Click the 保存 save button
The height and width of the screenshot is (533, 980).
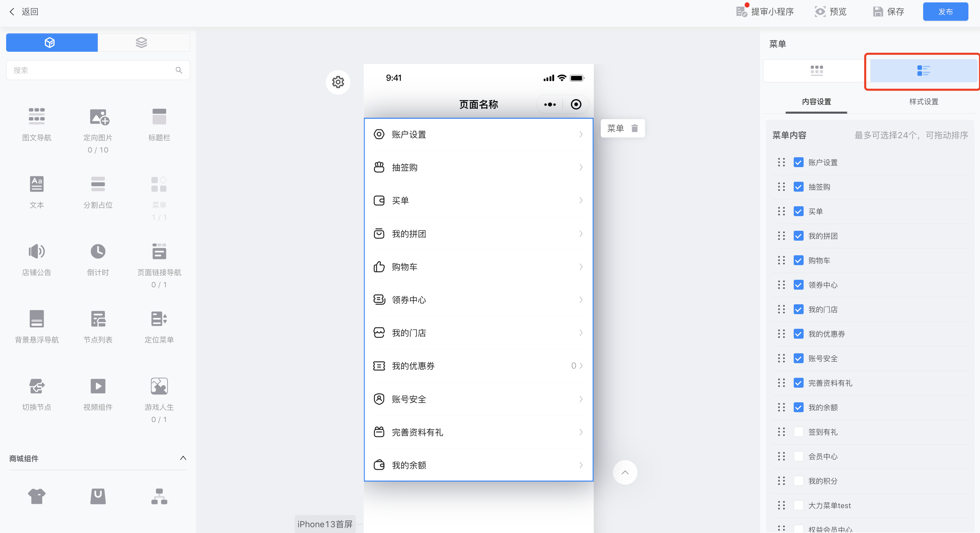click(889, 12)
